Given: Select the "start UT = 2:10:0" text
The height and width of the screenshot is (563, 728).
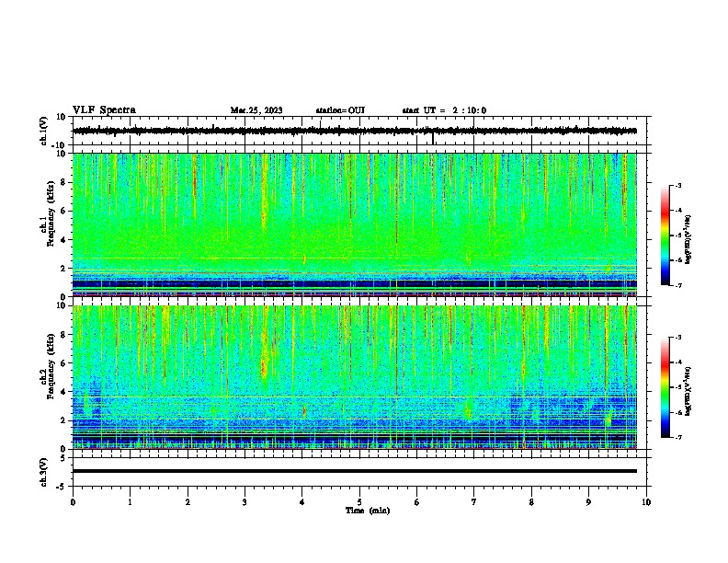Looking at the screenshot, I should [444, 110].
